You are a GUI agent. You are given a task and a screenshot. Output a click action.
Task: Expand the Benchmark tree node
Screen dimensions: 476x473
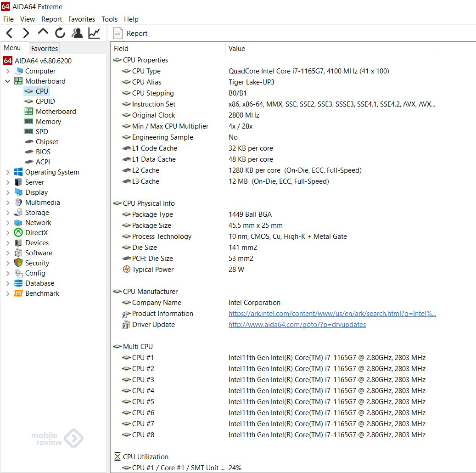click(8, 294)
